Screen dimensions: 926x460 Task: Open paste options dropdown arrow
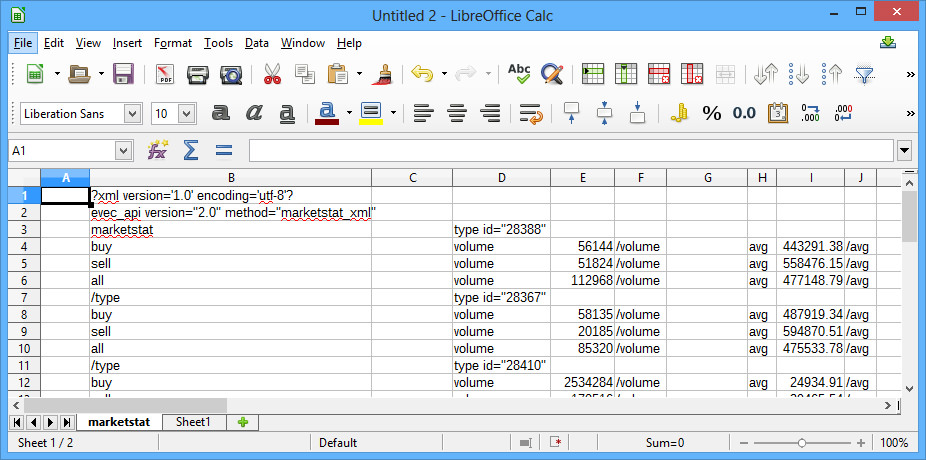pos(360,74)
